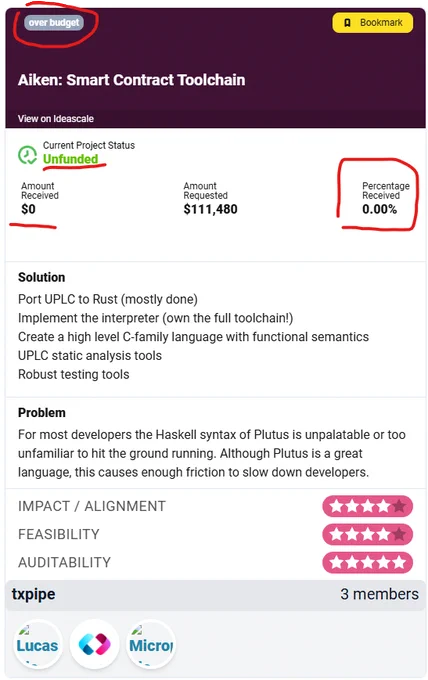Click the clock status icon

pos(27,155)
